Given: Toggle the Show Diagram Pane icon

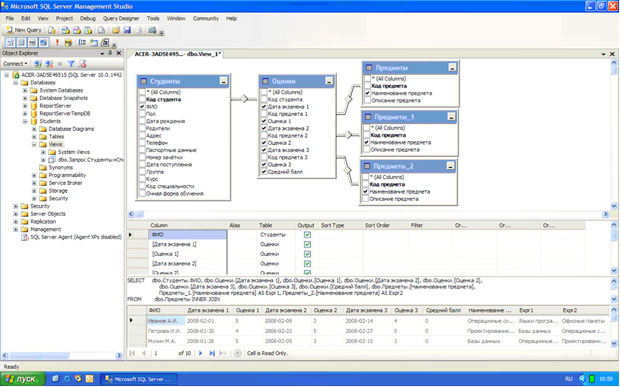Looking at the screenshot, I should point(10,42).
